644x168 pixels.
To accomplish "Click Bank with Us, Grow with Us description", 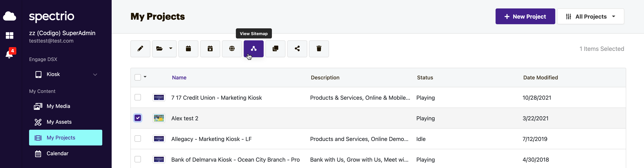I will coord(359,160).
